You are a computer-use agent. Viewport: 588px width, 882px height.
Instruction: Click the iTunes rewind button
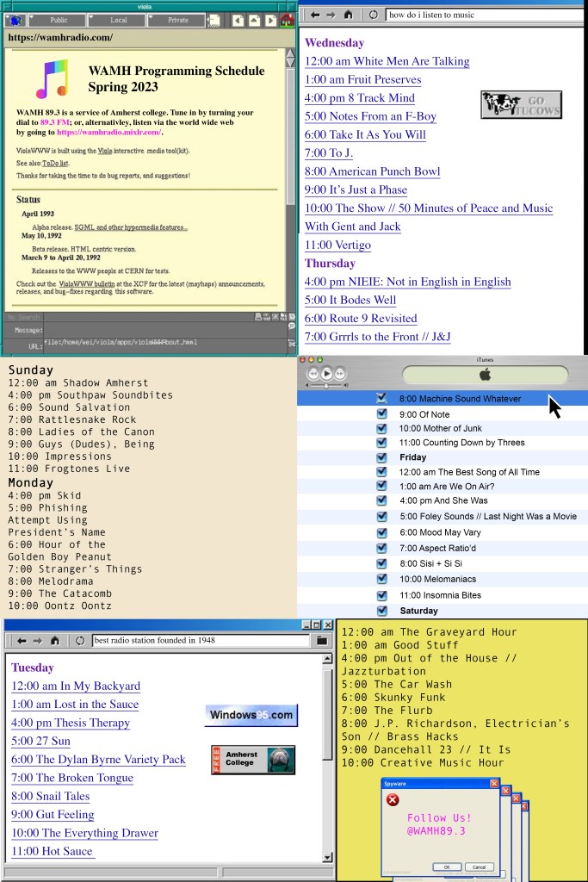click(x=313, y=374)
